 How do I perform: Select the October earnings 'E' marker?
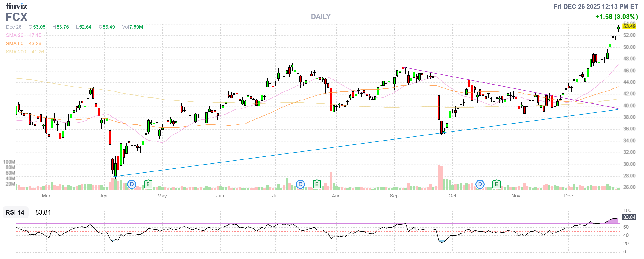(496, 185)
